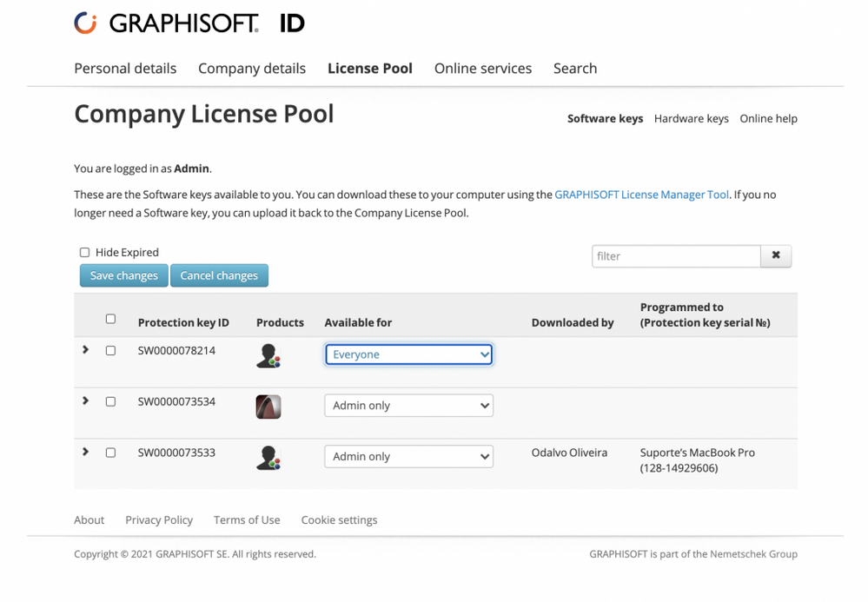Click key ID text SW0000073534
This screenshot has width=868, height=602.
(x=176, y=401)
